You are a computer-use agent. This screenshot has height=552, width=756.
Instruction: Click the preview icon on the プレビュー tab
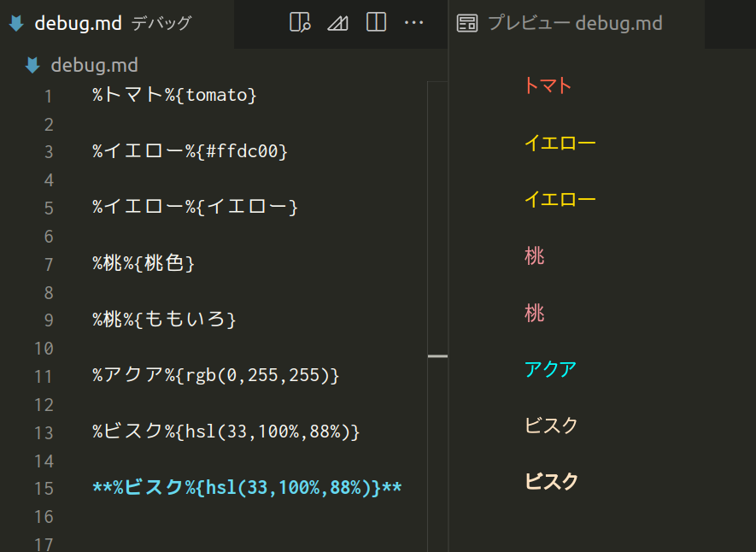[467, 23]
